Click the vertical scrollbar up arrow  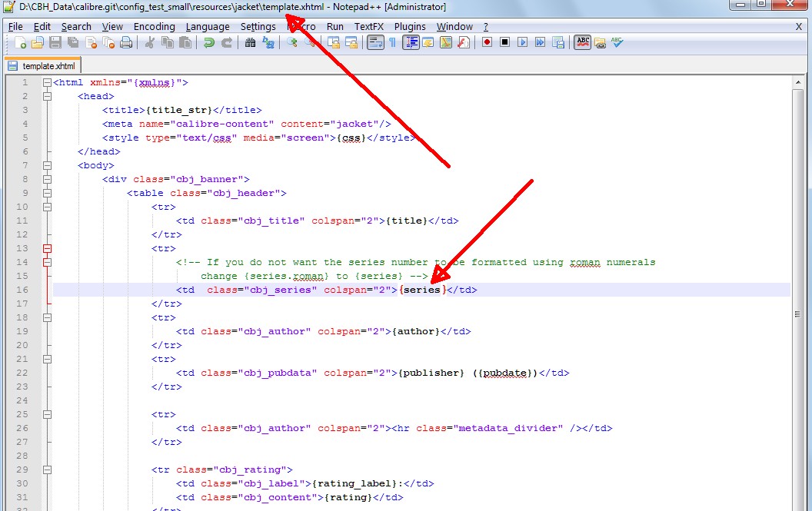tap(797, 82)
